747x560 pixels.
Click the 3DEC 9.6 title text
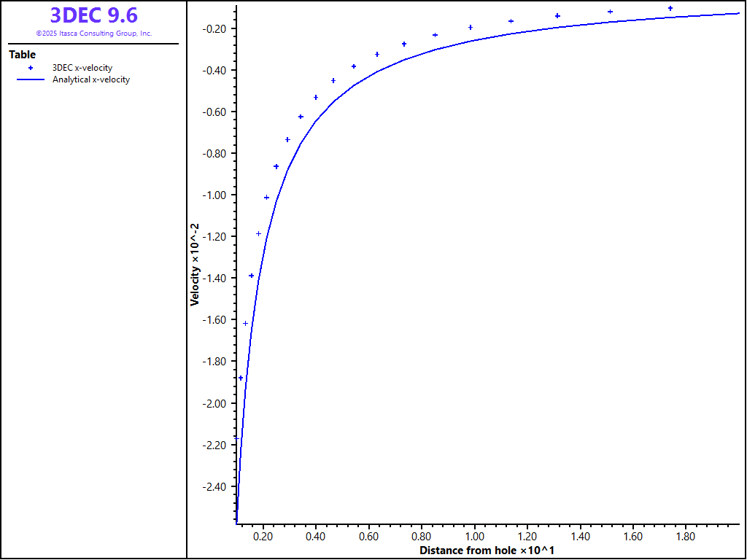click(93, 15)
